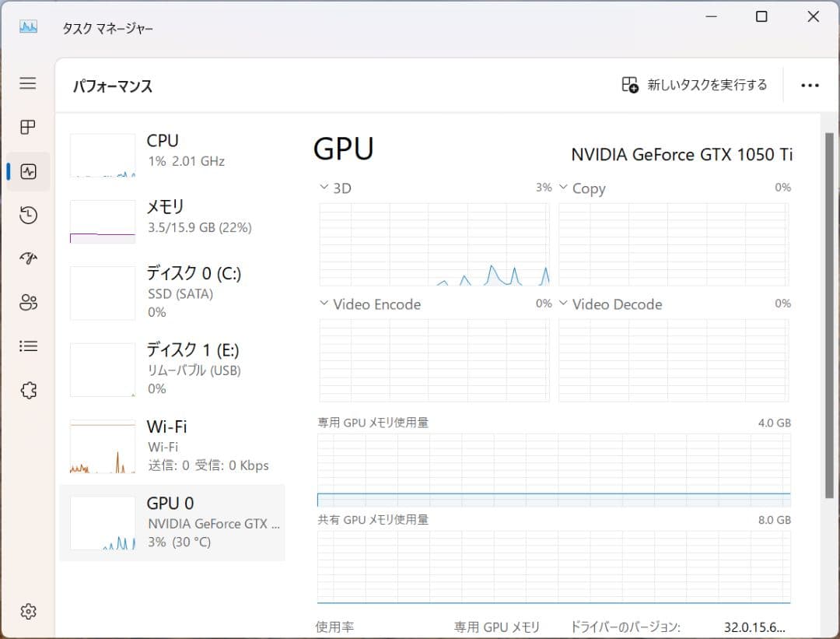
Task: Open the more options (...) menu
Action: [x=810, y=85]
